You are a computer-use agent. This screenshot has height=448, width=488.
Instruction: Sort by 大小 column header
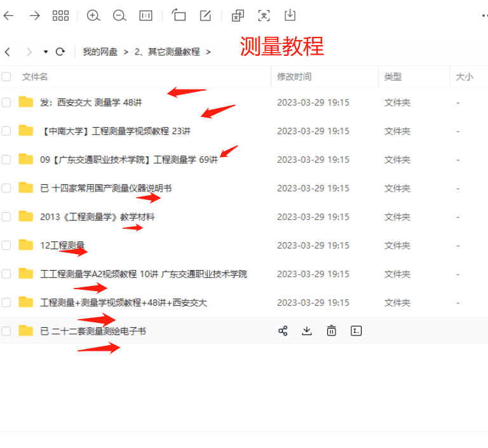tap(464, 77)
